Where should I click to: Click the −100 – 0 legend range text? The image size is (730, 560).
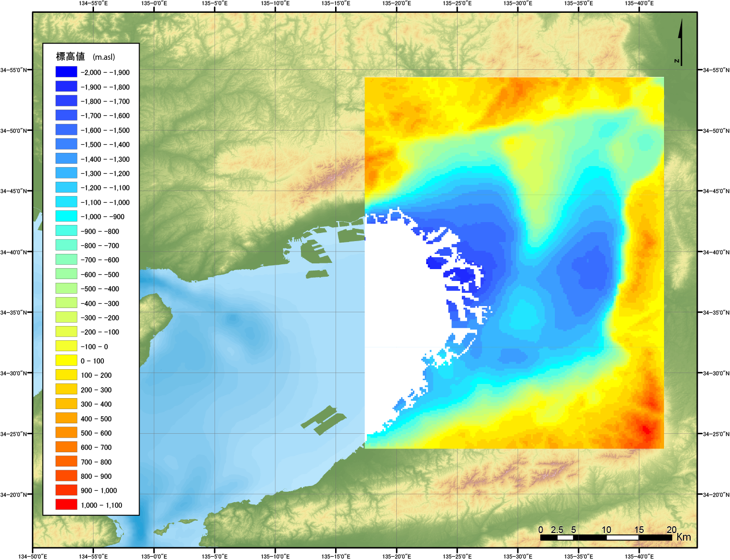94,346
